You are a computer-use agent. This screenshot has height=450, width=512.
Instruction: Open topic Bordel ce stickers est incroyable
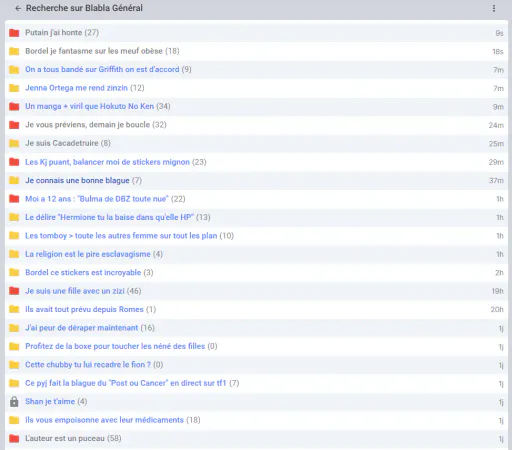(x=83, y=272)
